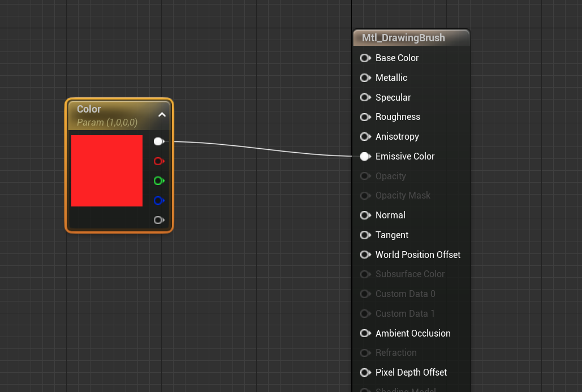Click the Opacity Mask label
The image size is (582, 392).
pos(403,196)
